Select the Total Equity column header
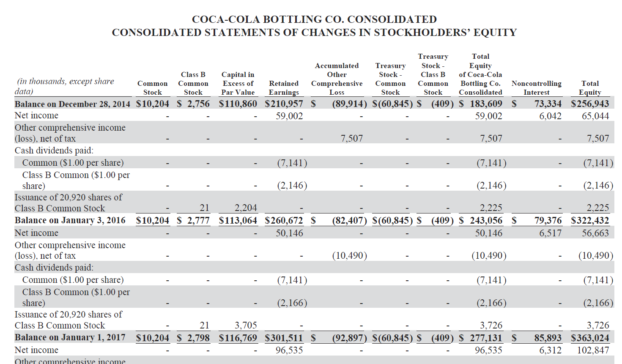Viewport: 622px width, 364px height. (x=590, y=88)
